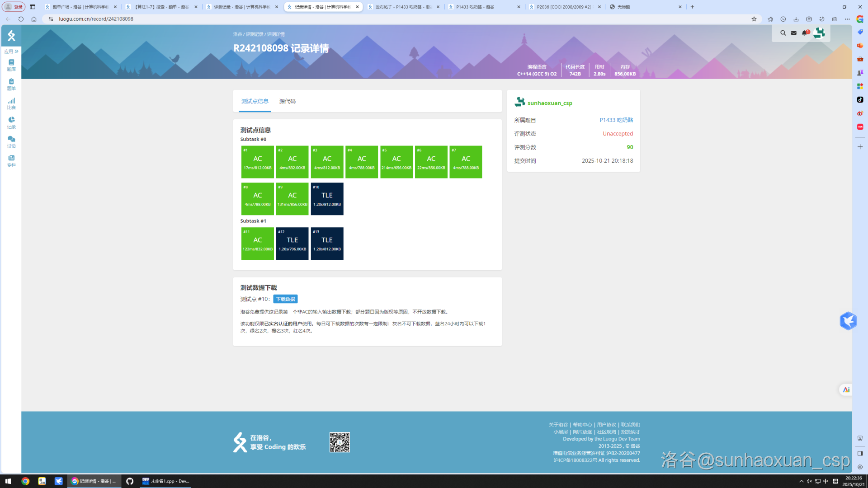
Task: Click the TLE test point #12 block
Action: pos(292,244)
